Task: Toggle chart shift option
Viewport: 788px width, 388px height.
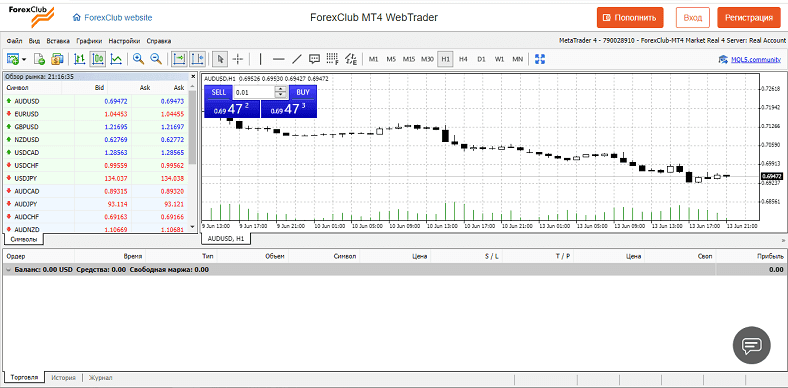Action: tap(198, 59)
